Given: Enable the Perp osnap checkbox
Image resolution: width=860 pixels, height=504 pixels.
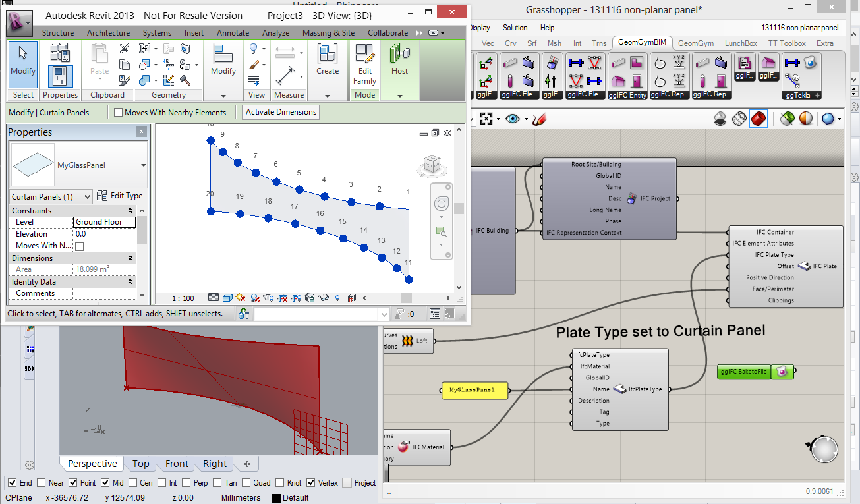Looking at the screenshot, I should pos(186,483).
